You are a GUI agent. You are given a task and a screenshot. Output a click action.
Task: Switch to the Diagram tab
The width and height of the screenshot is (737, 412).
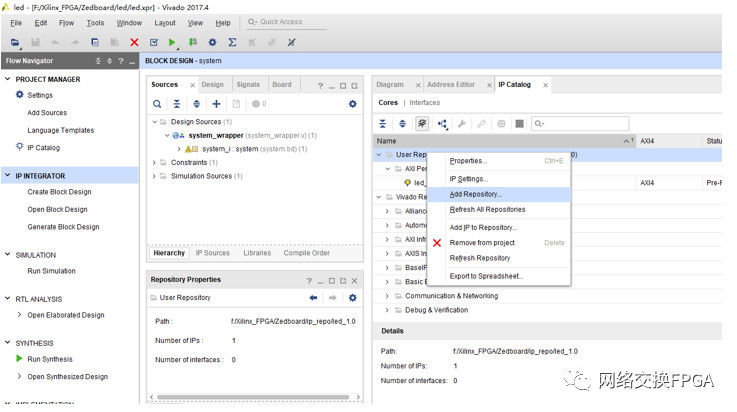coord(390,85)
